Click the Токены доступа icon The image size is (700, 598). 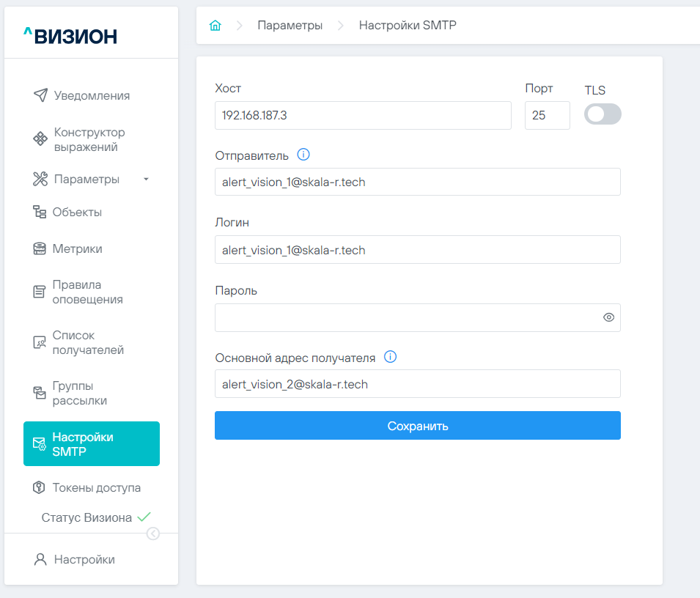click(x=40, y=487)
